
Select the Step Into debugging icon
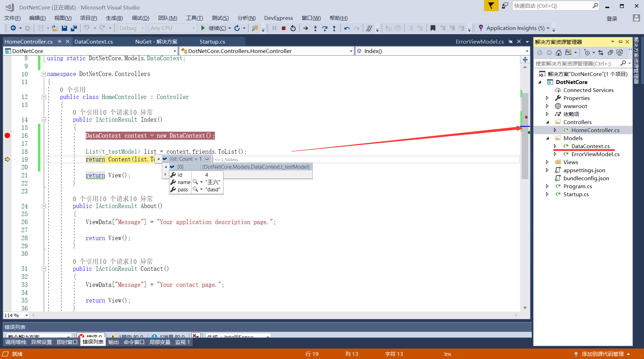tap(315, 28)
